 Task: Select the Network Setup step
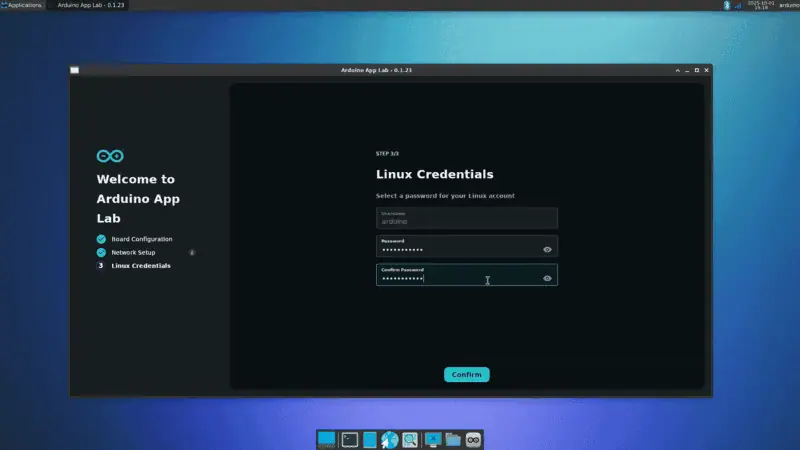(x=133, y=252)
